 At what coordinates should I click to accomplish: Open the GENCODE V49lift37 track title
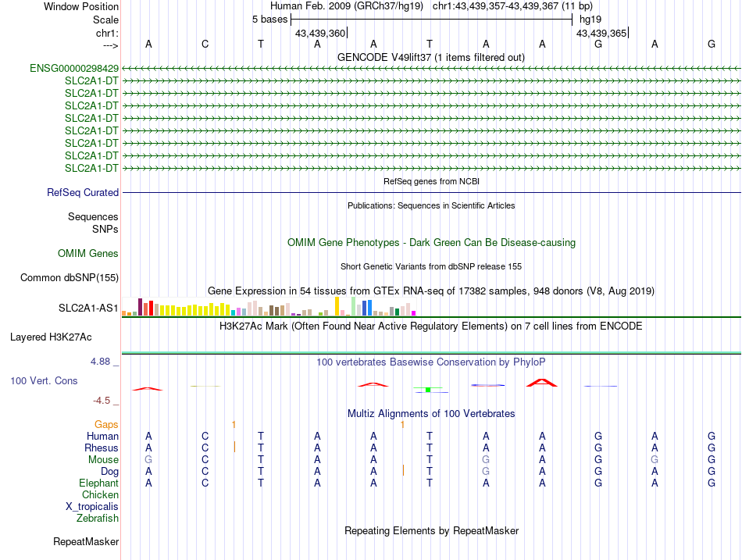pyautogui.click(x=431, y=57)
